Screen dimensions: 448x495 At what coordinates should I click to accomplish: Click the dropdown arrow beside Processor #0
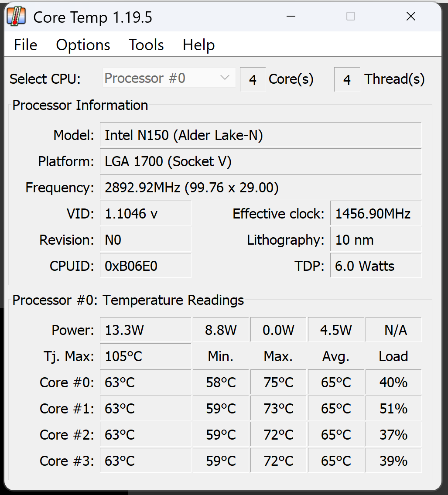(x=225, y=78)
